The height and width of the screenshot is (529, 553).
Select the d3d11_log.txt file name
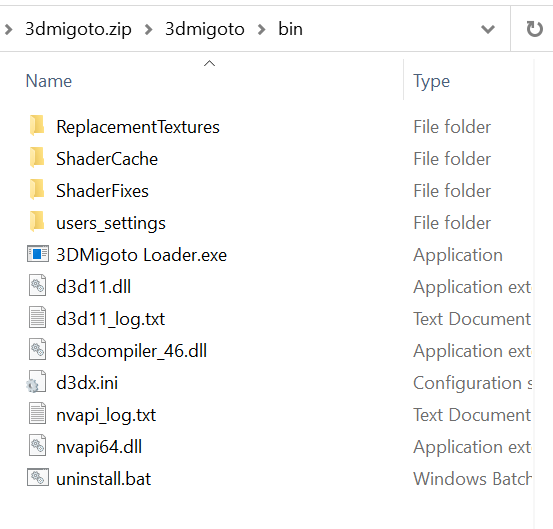point(110,319)
